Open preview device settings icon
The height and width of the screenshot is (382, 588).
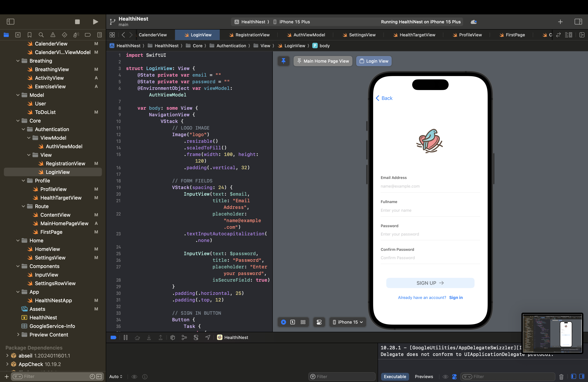point(319,322)
